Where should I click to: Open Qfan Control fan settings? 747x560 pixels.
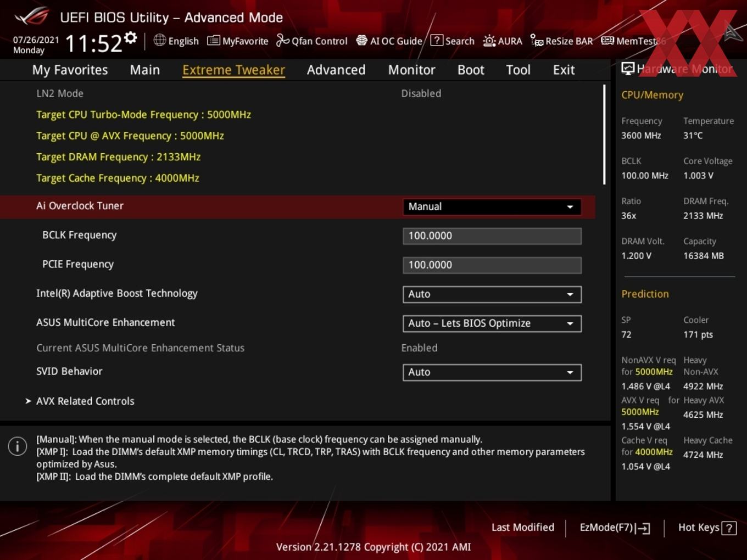pos(311,41)
